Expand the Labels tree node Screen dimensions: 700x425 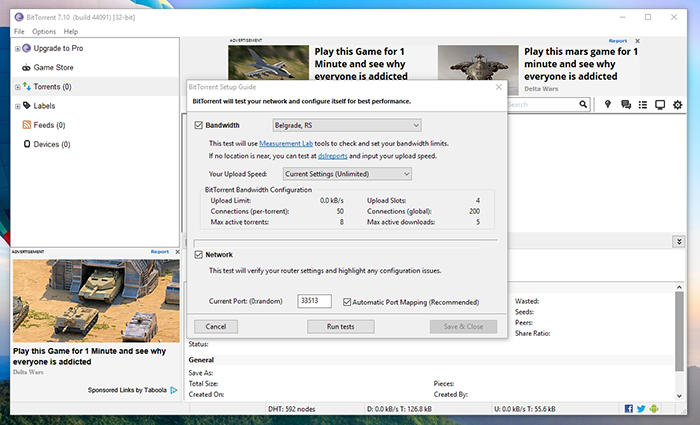pos(17,106)
